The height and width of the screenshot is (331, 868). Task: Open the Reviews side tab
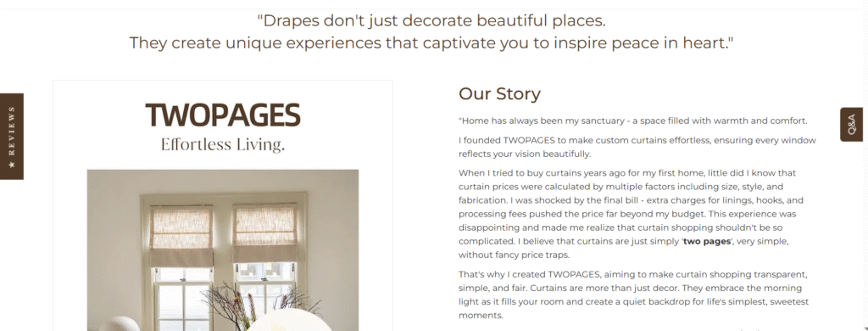click(12, 137)
